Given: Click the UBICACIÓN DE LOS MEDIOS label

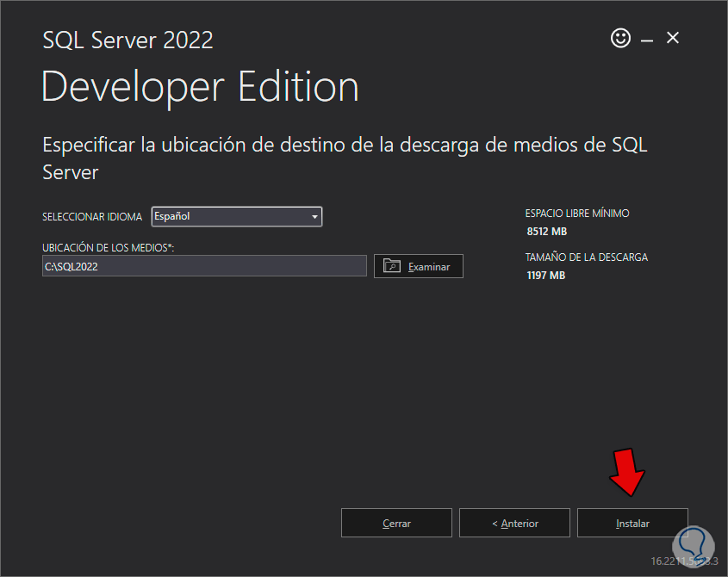Looking at the screenshot, I should point(109,247).
